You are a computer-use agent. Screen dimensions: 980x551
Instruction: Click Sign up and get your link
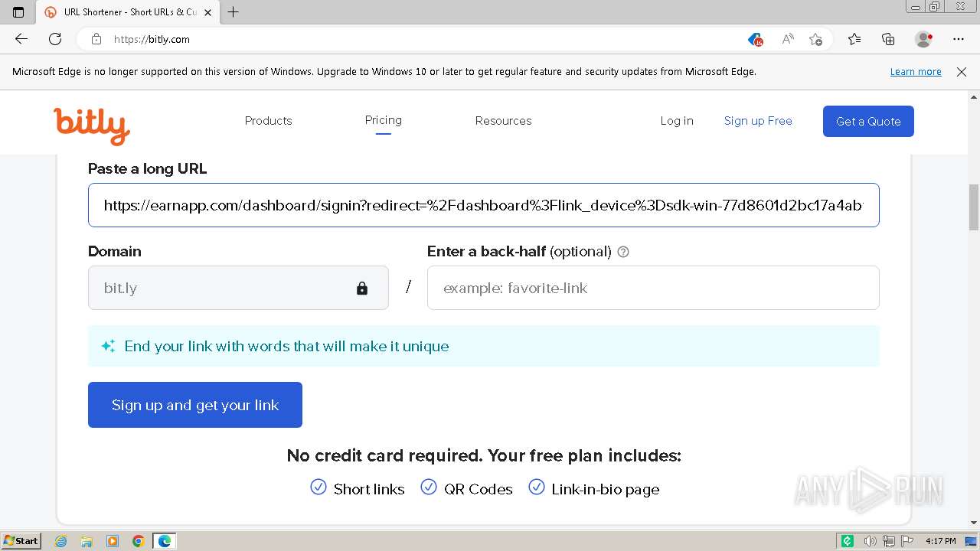[x=195, y=405]
